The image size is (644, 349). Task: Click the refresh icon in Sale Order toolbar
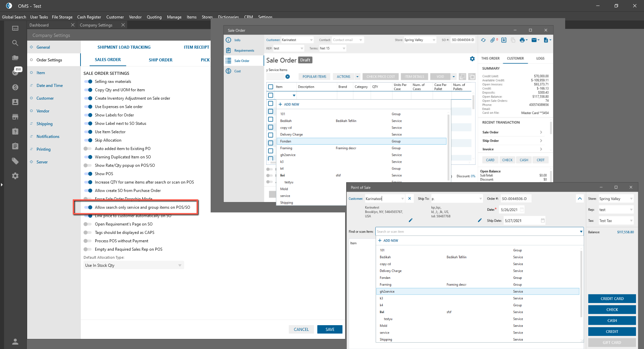[x=483, y=40]
